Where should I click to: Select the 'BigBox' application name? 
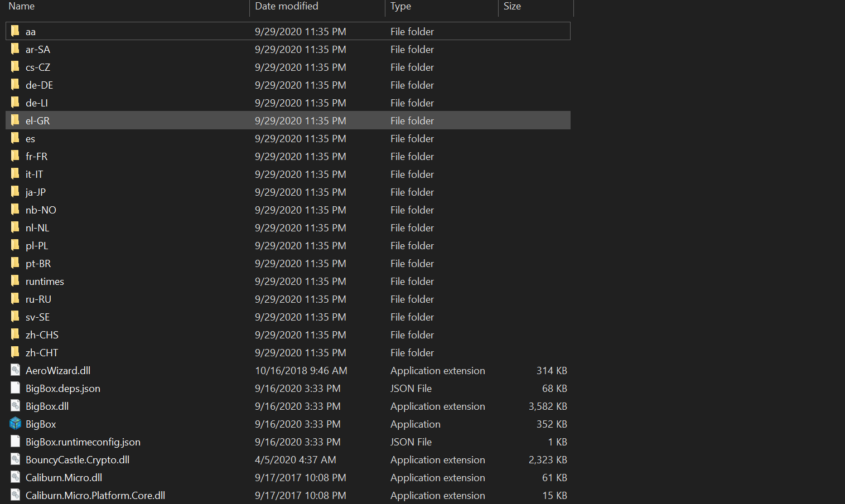[41, 424]
